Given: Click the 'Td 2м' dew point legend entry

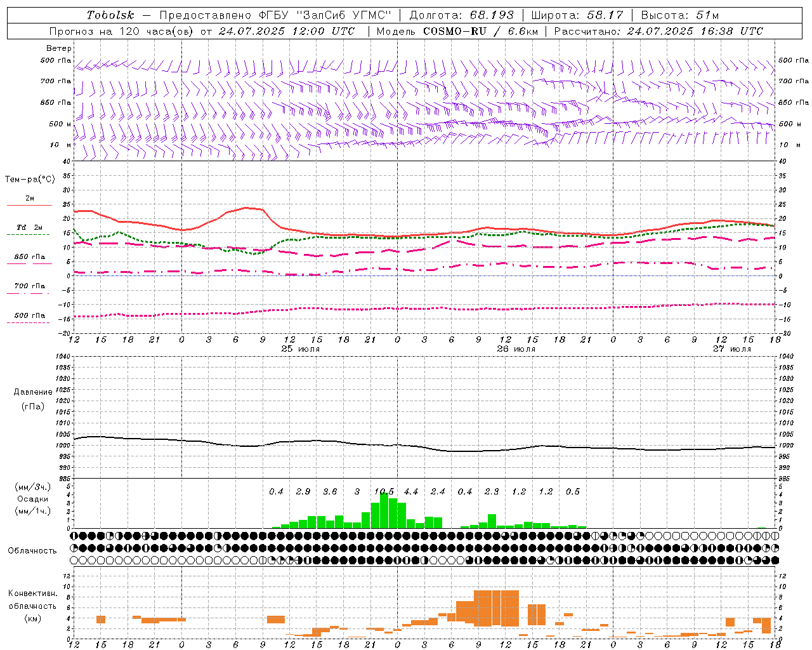Looking at the screenshot, I should [x=30, y=227].
